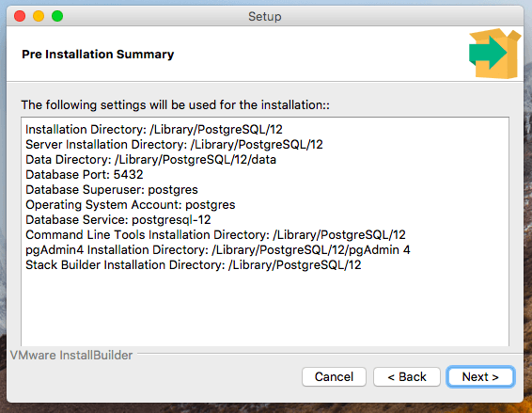
Task: Click the Data Directory line
Action: pyautogui.click(x=150, y=160)
